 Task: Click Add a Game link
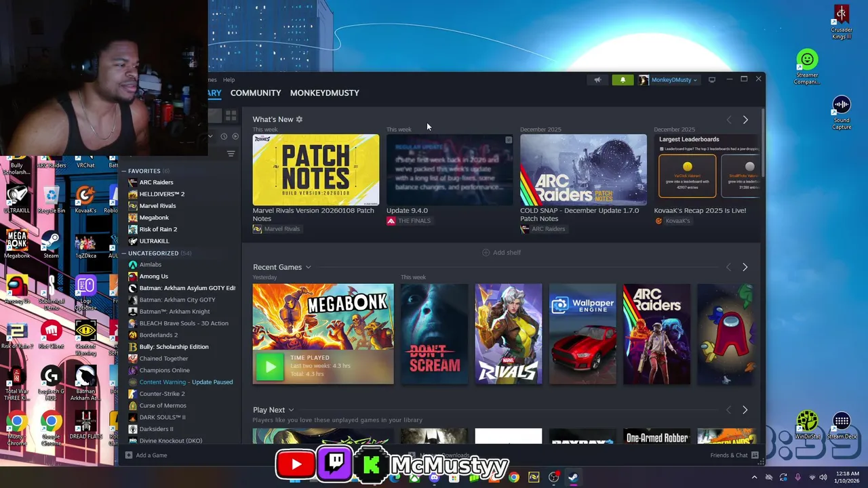(151, 455)
